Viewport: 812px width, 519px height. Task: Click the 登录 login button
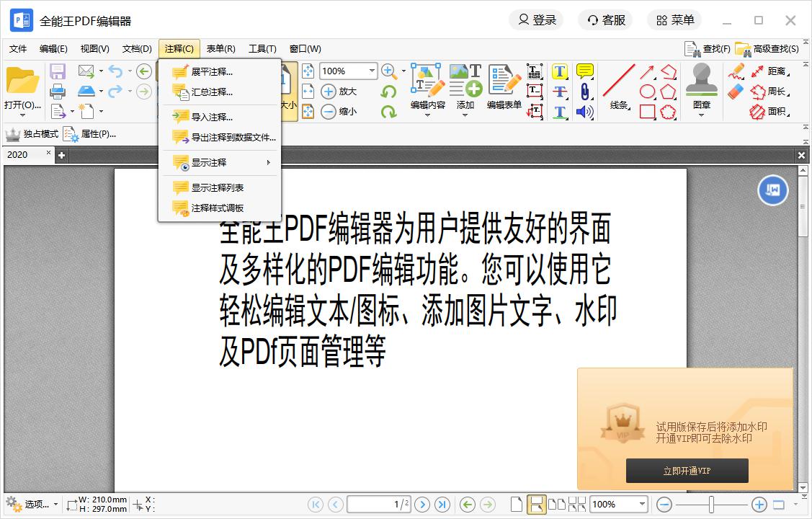[x=537, y=20]
